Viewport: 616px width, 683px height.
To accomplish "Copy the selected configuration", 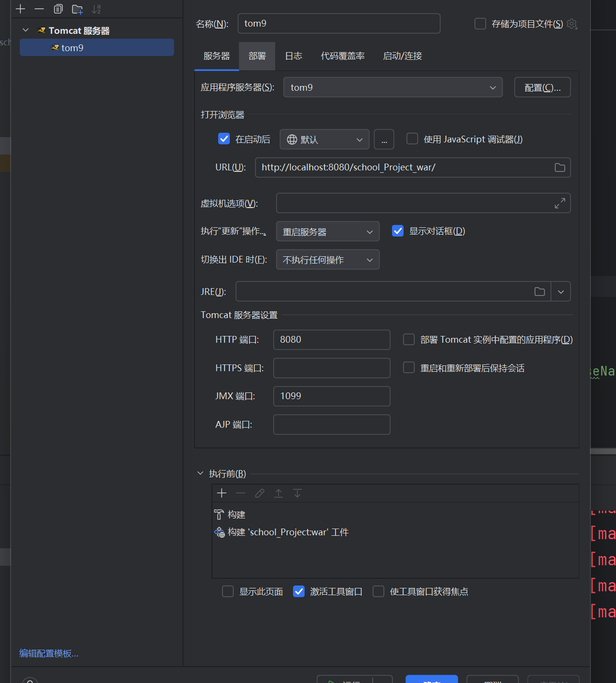I will click(58, 9).
